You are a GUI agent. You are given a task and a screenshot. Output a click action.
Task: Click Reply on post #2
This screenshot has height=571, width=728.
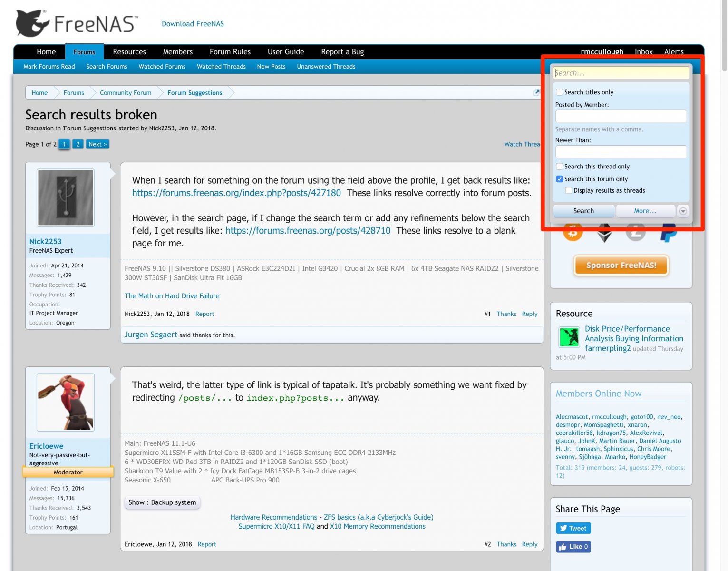point(529,544)
